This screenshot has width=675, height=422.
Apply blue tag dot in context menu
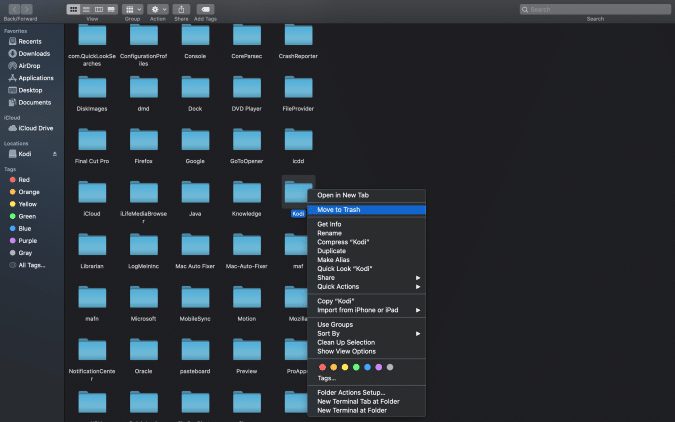tap(367, 367)
